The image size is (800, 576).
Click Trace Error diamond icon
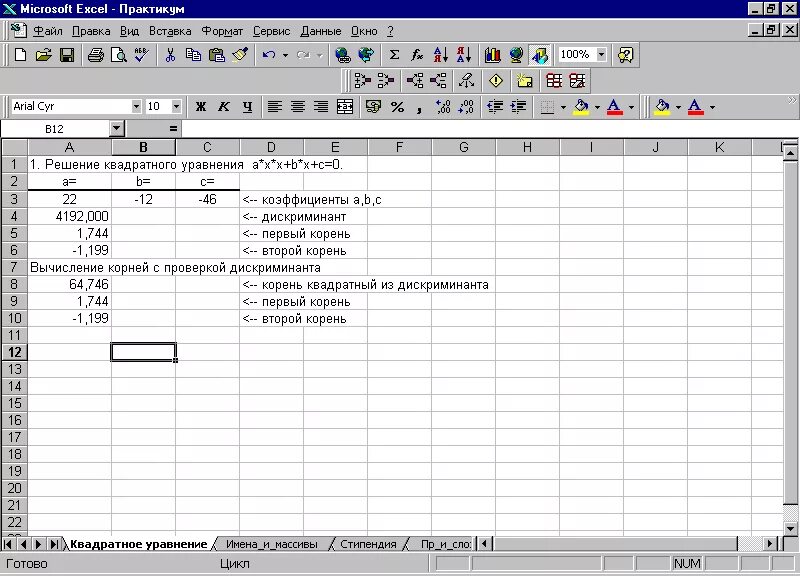495,81
